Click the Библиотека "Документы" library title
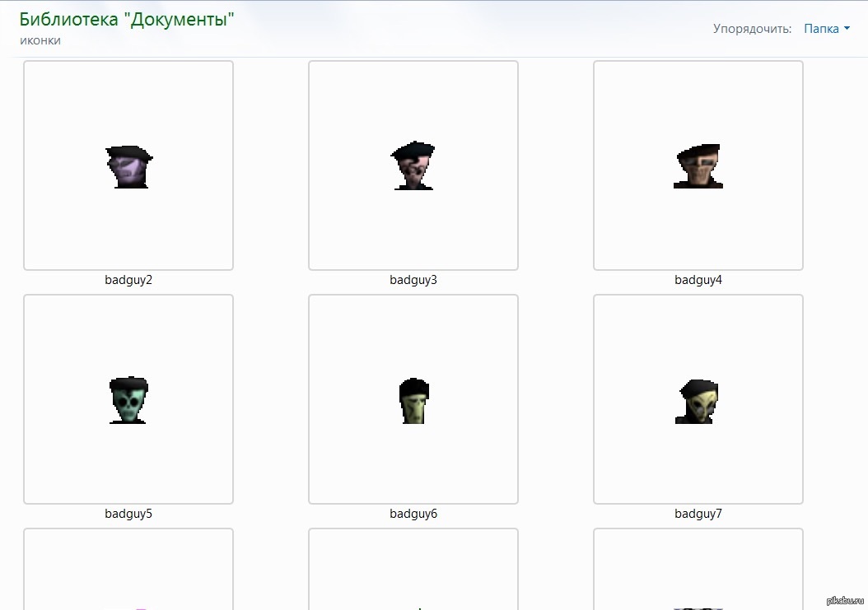This screenshot has height=610, width=868. pos(127,21)
